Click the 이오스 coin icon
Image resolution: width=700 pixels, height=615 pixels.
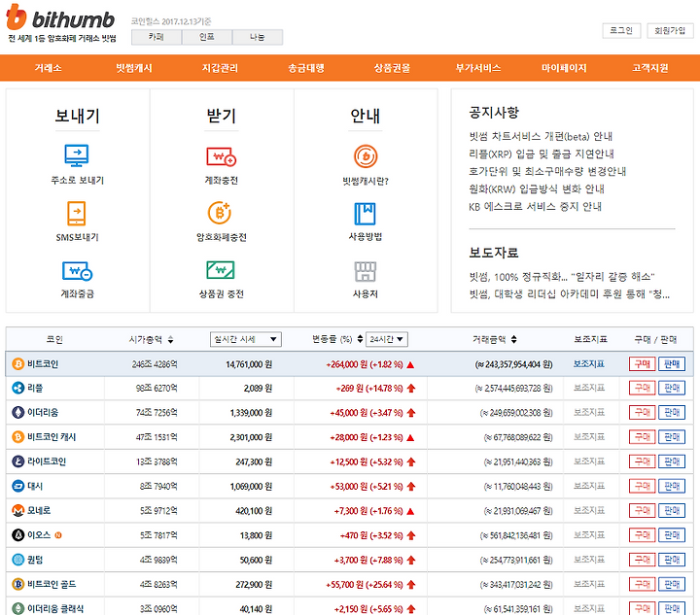[17, 535]
